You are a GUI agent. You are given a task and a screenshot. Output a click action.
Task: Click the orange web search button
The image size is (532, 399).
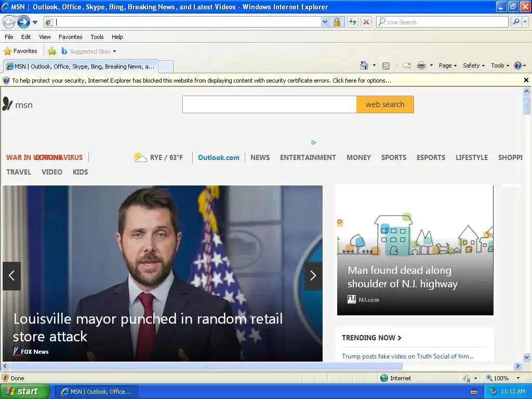click(x=385, y=104)
